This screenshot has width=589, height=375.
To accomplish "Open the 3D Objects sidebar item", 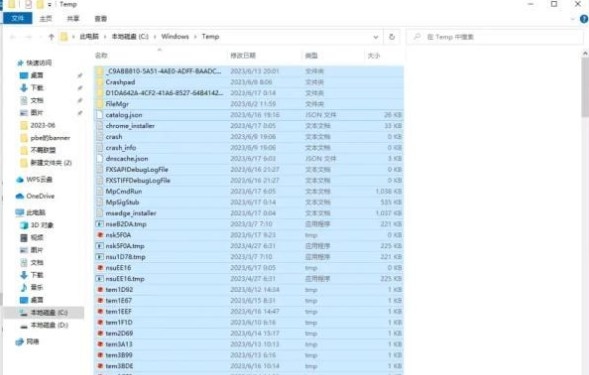I will pos(42,225).
